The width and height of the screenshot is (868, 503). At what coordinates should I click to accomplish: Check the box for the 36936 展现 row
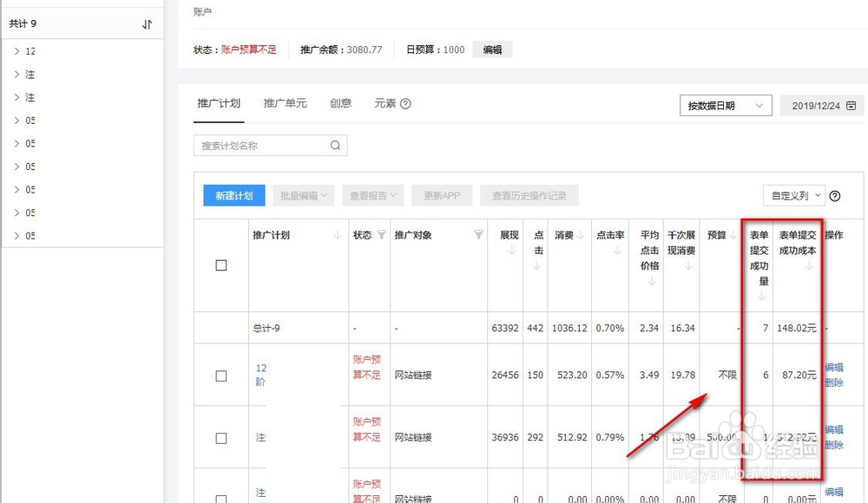coord(221,438)
